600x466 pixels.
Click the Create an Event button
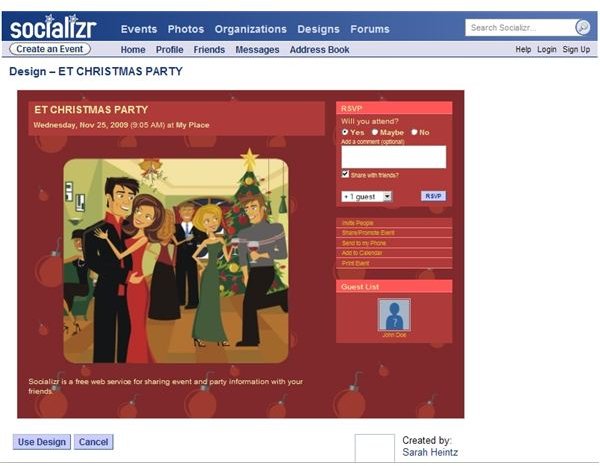click(x=50, y=49)
